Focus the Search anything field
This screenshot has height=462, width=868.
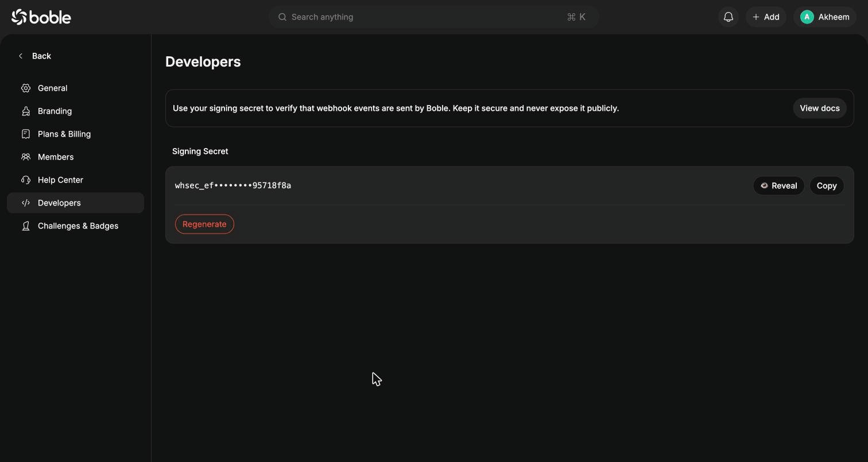click(x=434, y=17)
